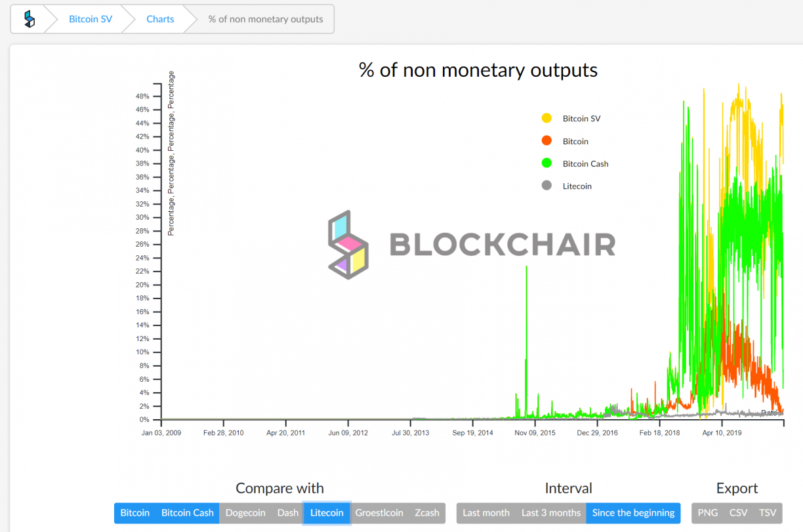803x532 pixels.
Task: Click the Bitcoin Cash legend label
Action: point(586,164)
